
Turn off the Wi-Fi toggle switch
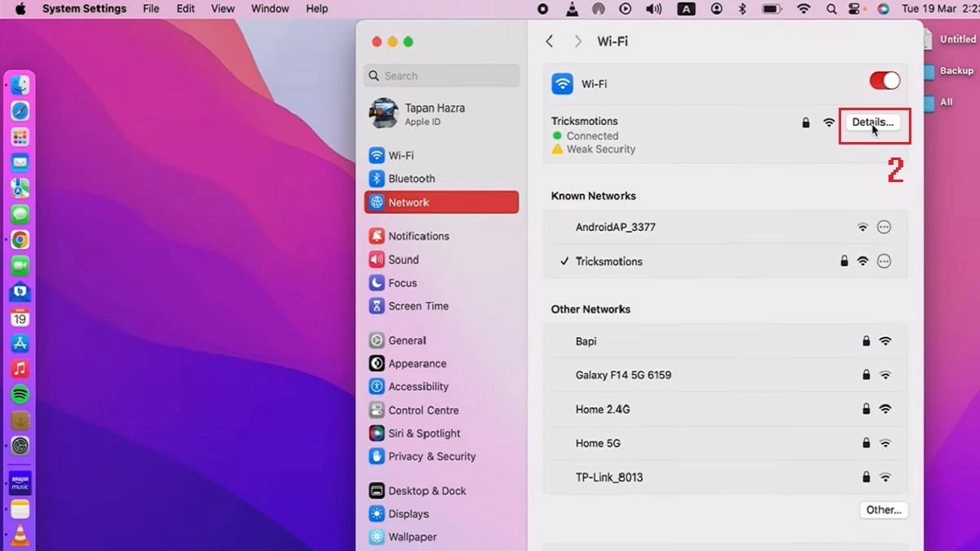884,81
